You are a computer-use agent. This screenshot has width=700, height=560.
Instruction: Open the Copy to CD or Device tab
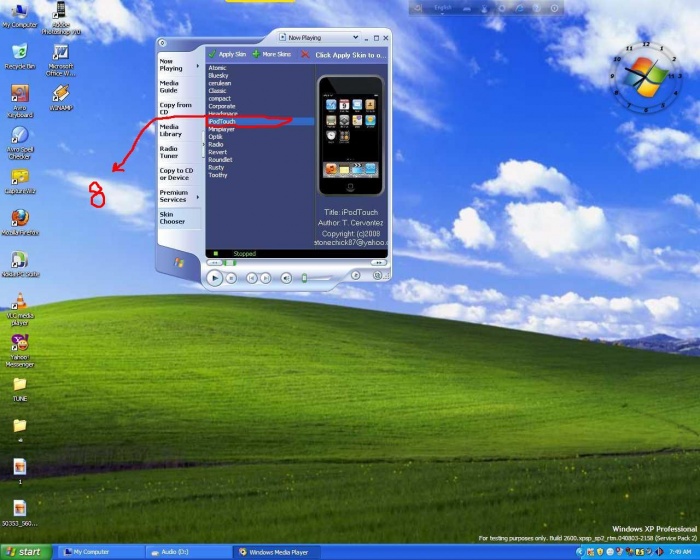pos(176,174)
